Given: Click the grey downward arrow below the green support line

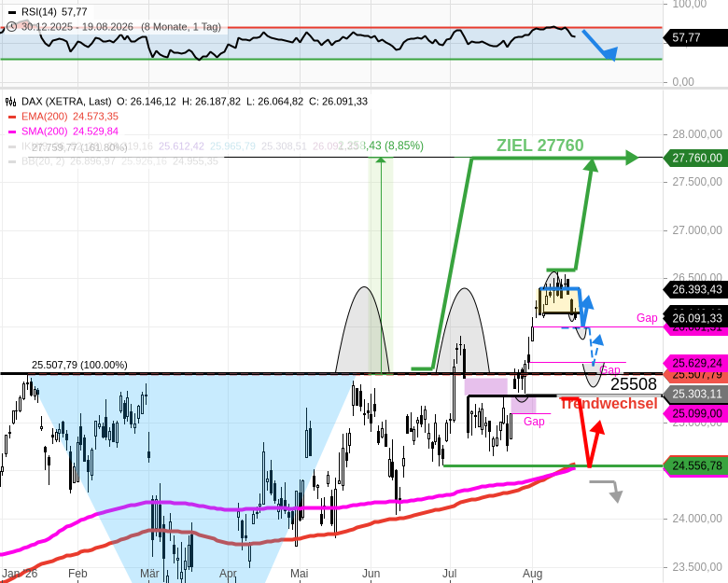Looking at the screenshot, I should (607, 492).
